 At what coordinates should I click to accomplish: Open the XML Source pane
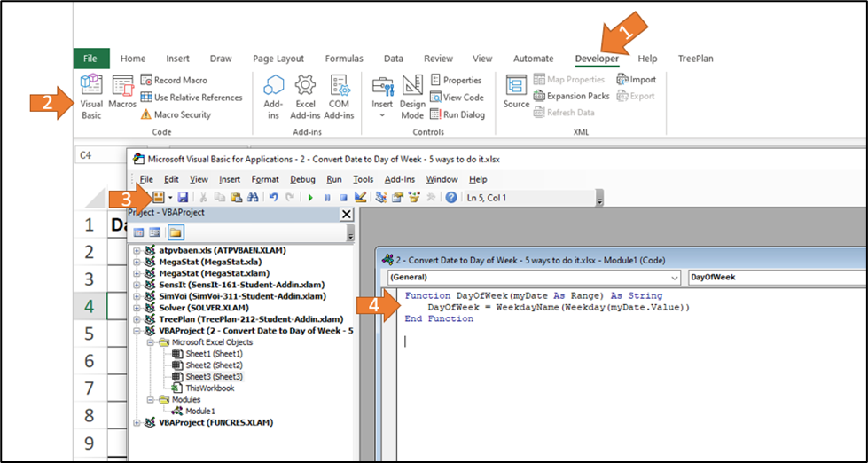coord(516,92)
